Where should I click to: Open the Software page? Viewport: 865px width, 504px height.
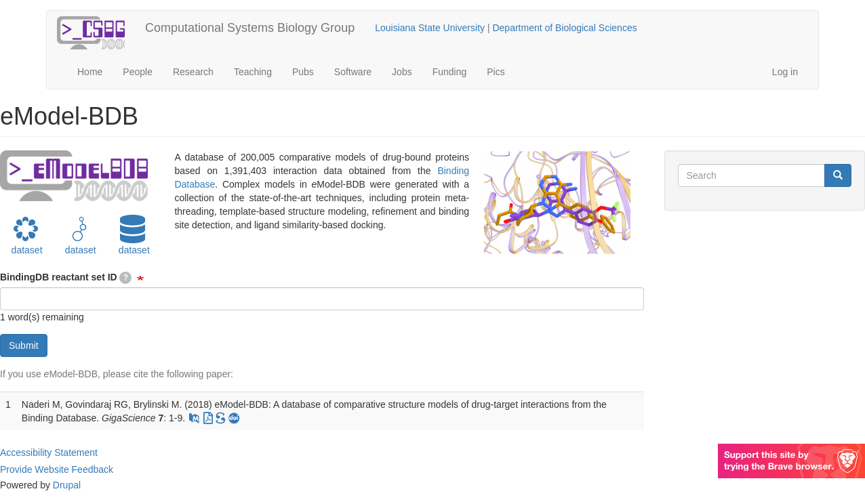click(353, 72)
